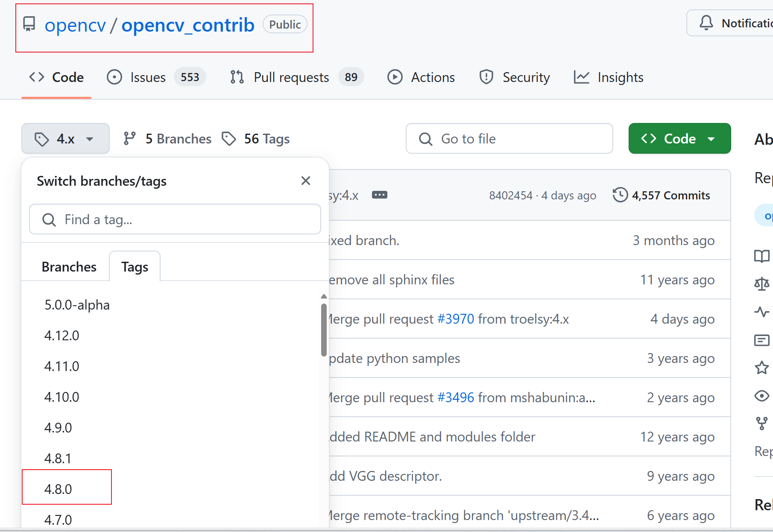The image size is (773, 532).
Task: Click the repository book icon beside opencv
Action: 29,24
